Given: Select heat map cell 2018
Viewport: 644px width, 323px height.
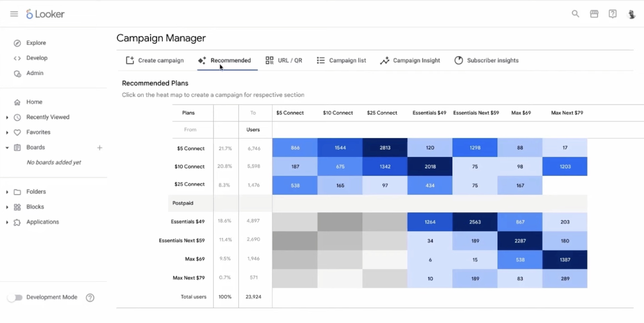Looking at the screenshot, I should 430,166.
